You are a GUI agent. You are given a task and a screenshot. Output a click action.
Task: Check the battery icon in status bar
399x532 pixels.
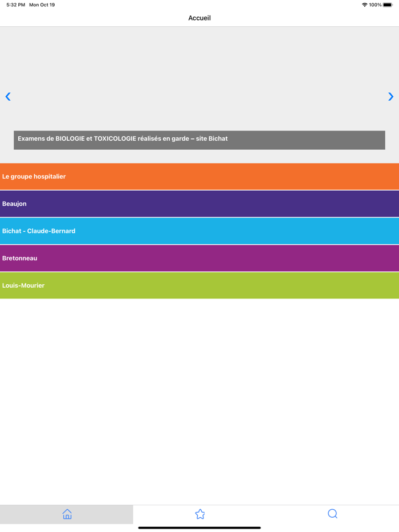point(388,5)
